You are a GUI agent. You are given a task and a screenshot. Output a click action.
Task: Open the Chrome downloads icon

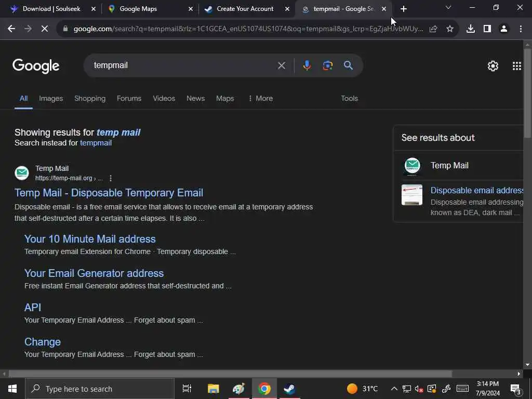click(x=471, y=29)
